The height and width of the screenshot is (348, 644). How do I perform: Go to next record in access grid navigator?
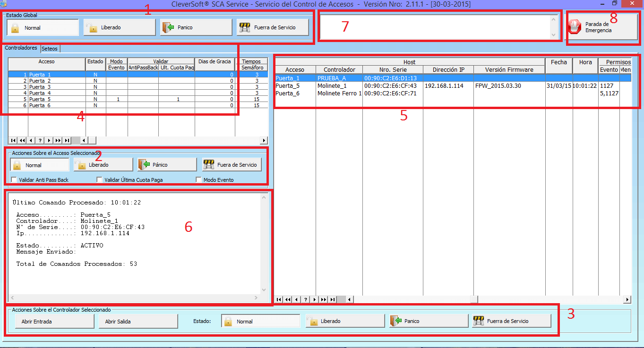(x=49, y=140)
